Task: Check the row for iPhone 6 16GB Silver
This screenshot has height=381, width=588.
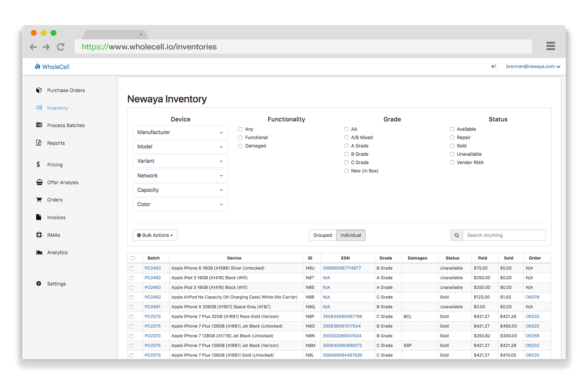Action: click(x=131, y=268)
